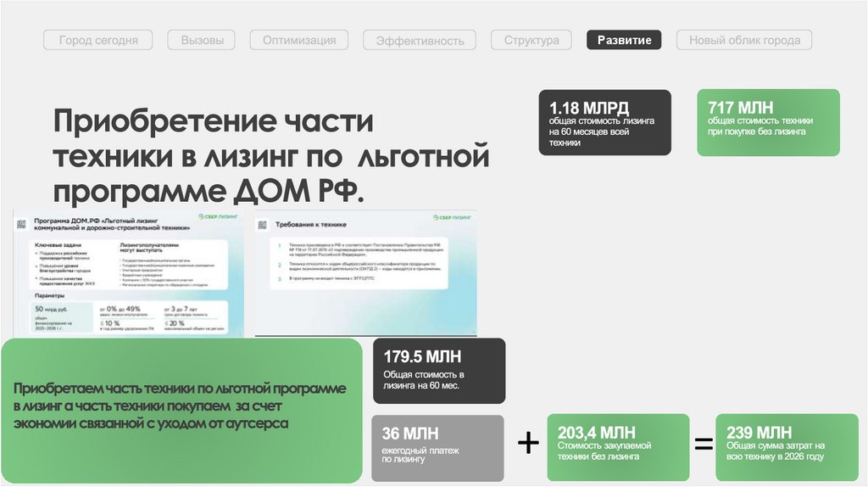
Task: Navigate to "Новый облик города" tab
Action: [x=744, y=40]
